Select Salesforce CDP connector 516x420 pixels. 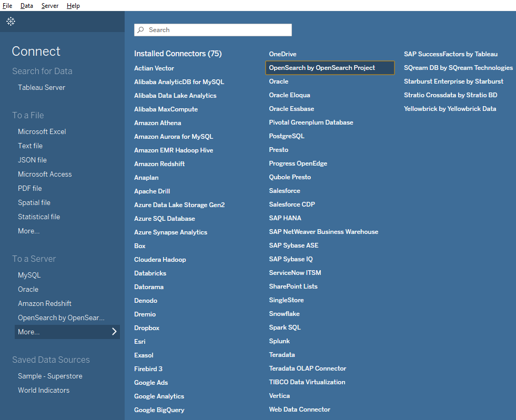(x=292, y=204)
